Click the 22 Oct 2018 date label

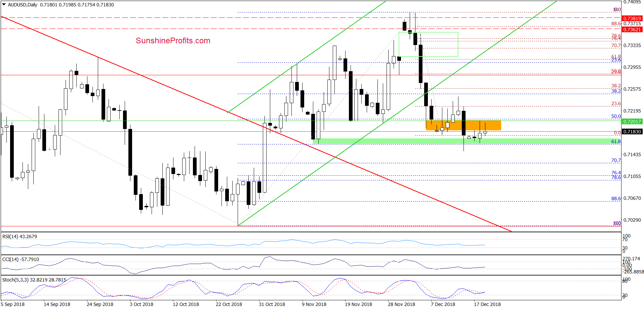pyautogui.click(x=229, y=304)
